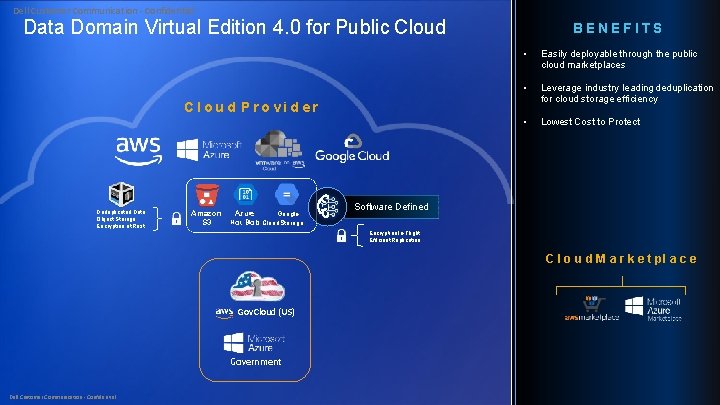Click the Google Cloud logo
The height and width of the screenshot is (405, 720).
click(x=352, y=148)
